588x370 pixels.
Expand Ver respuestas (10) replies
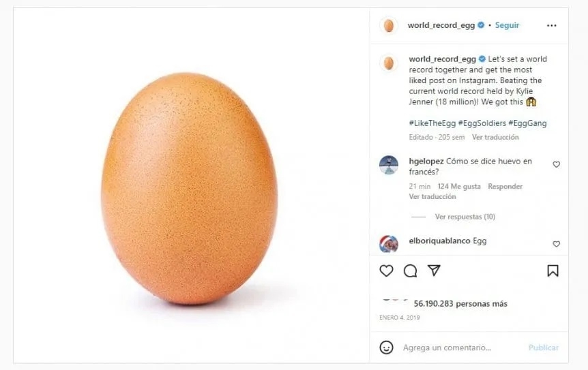465,217
